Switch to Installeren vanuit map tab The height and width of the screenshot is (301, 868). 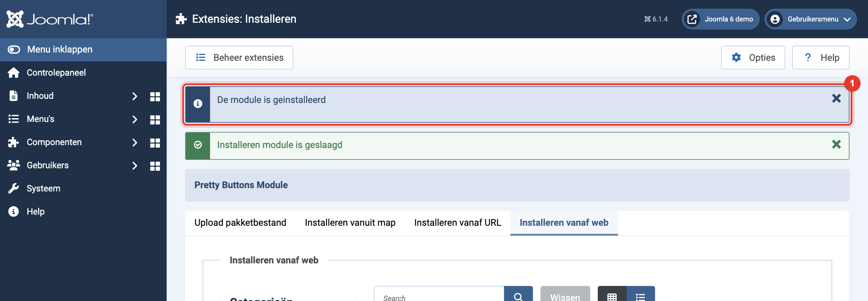tap(350, 223)
